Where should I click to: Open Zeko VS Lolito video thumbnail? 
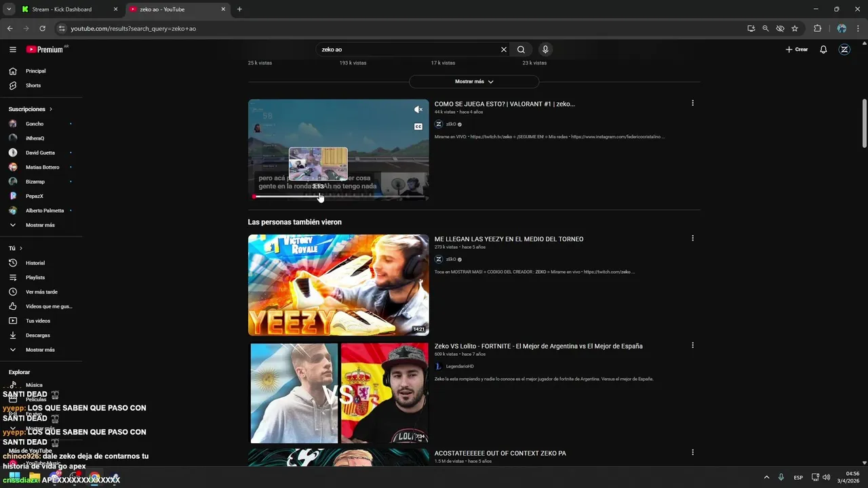click(338, 393)
